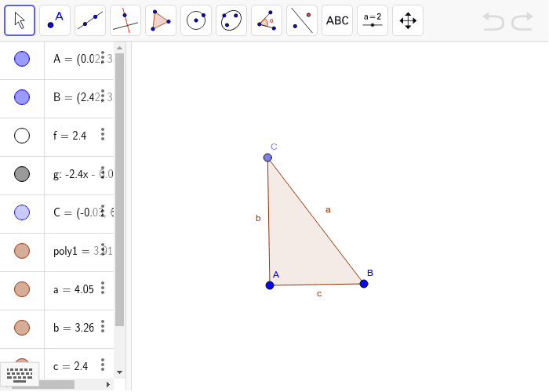Open the virtual keyboard
The image size is (549, 392).
20,375
